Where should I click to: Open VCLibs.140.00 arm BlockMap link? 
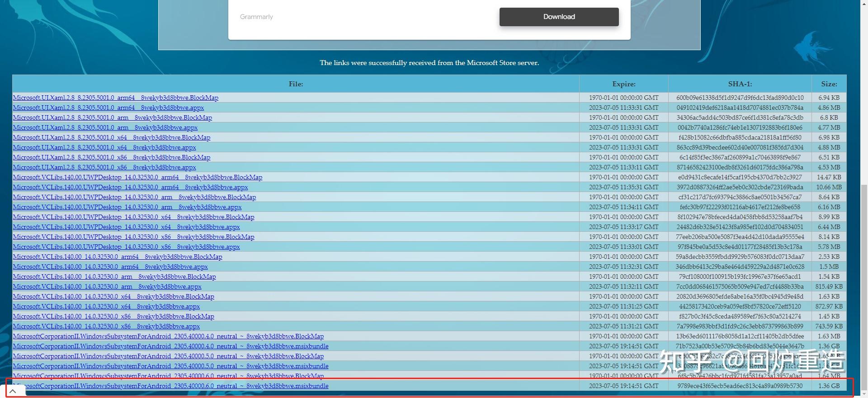pyautogui.click(x=114, y=276)
